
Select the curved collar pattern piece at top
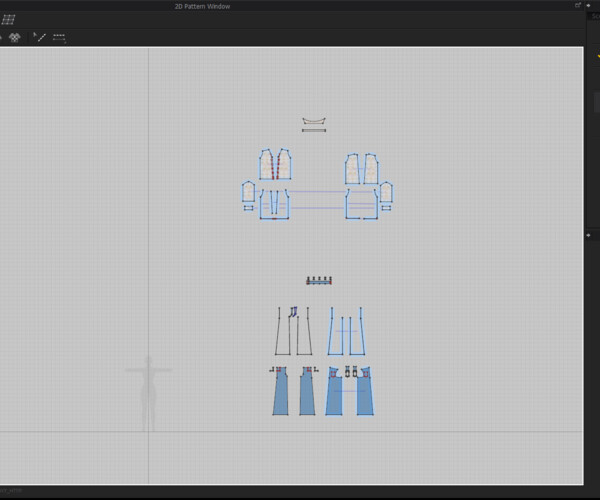[x=314, y=121]
